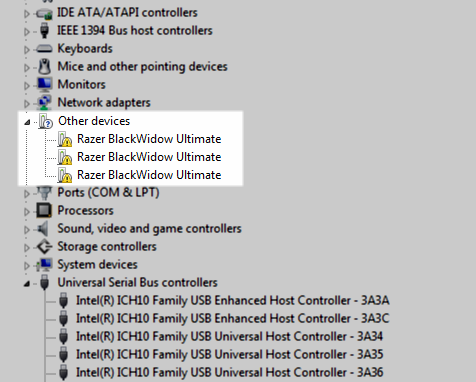Click the Sound, video and game controllers speaker icon
The image size is (476, 382).
point(43,229)
